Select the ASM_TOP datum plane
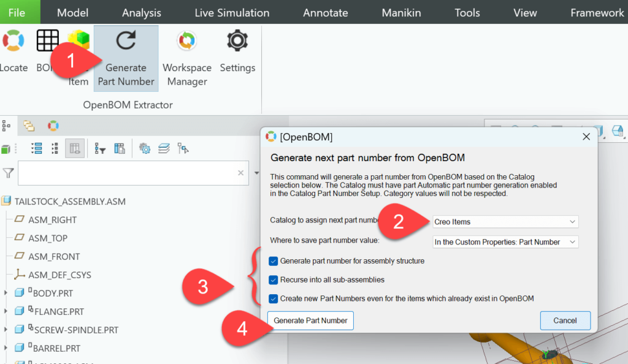The image size is (628, 364). [x=48, y=238]
